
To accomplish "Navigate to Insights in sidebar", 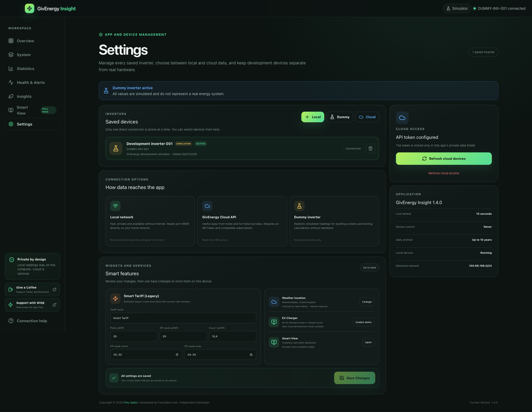I will tap(32, 96).
